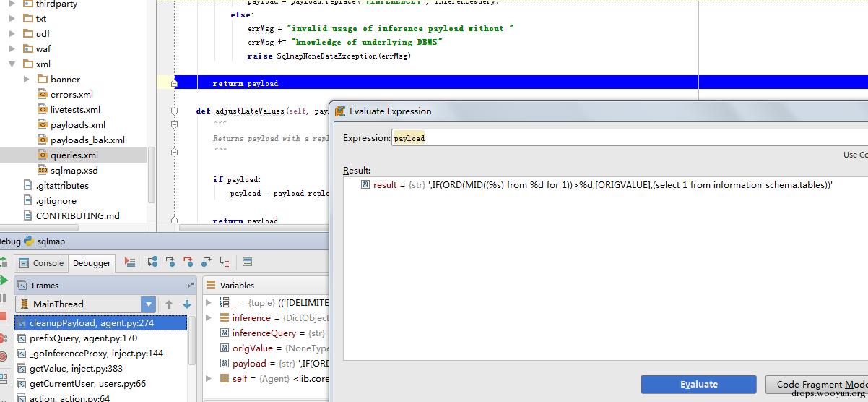Image resolution: width=868 pixels, height=402 pixels.
Task: Select the prefixQuery, agent.py:170 frame
Action: [100, 338]
